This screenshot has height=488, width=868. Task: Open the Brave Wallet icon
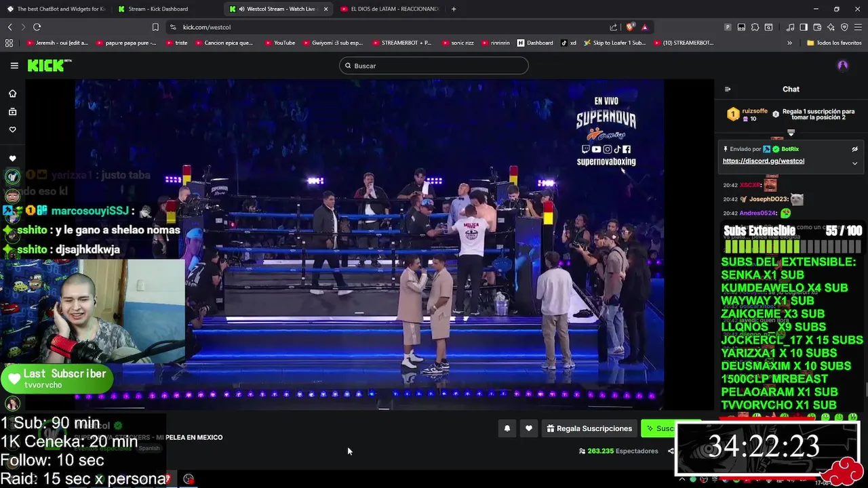tap(817, 27)
